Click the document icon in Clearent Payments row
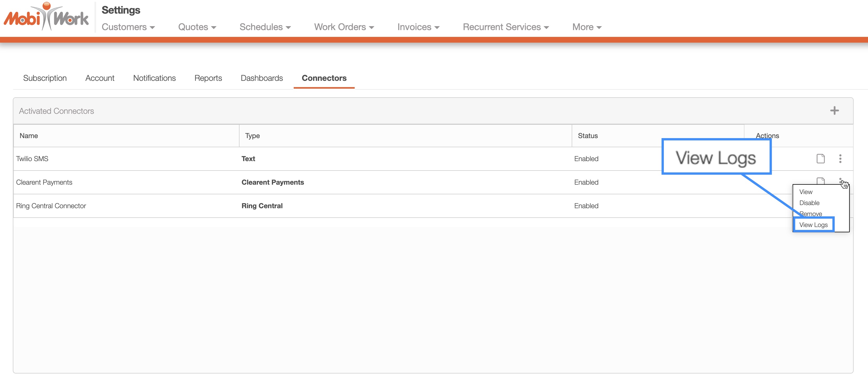 [x=820, y=181]
